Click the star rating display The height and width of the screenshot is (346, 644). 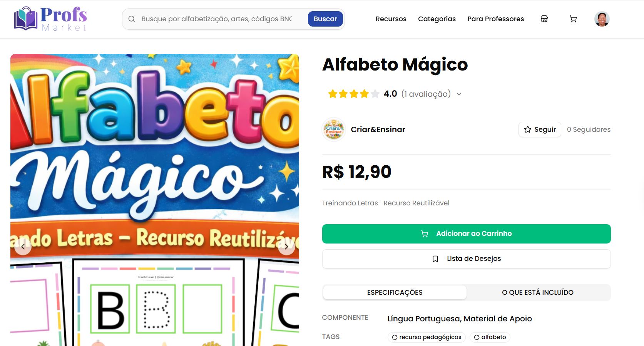(354, 94)
